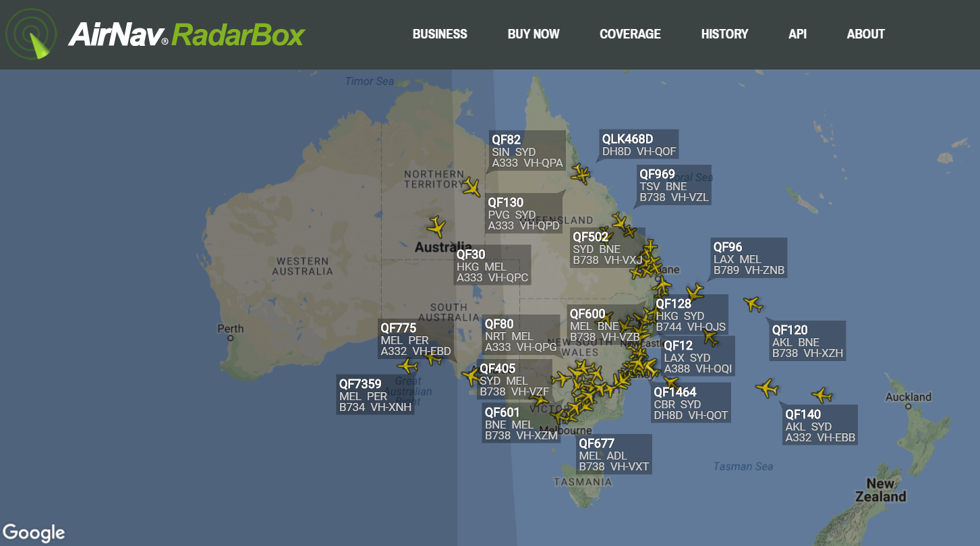Go to the BUY NOW page

pos(534,34)
